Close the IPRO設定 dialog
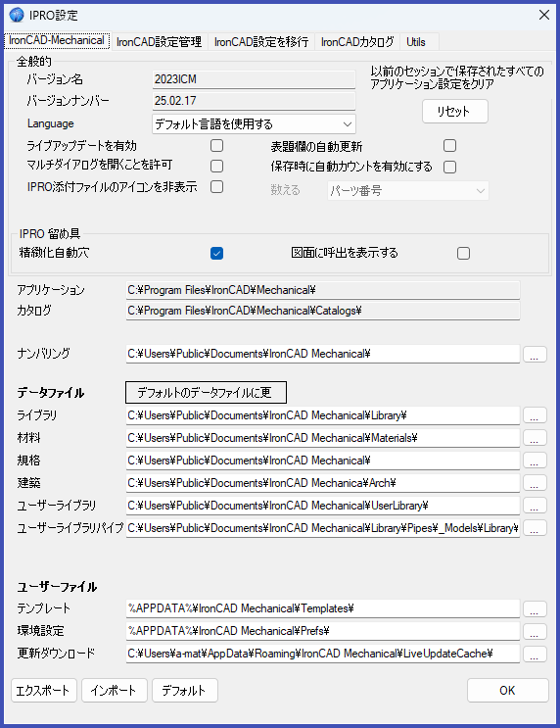This screenshot has width=560, height=728. (544, 15)
